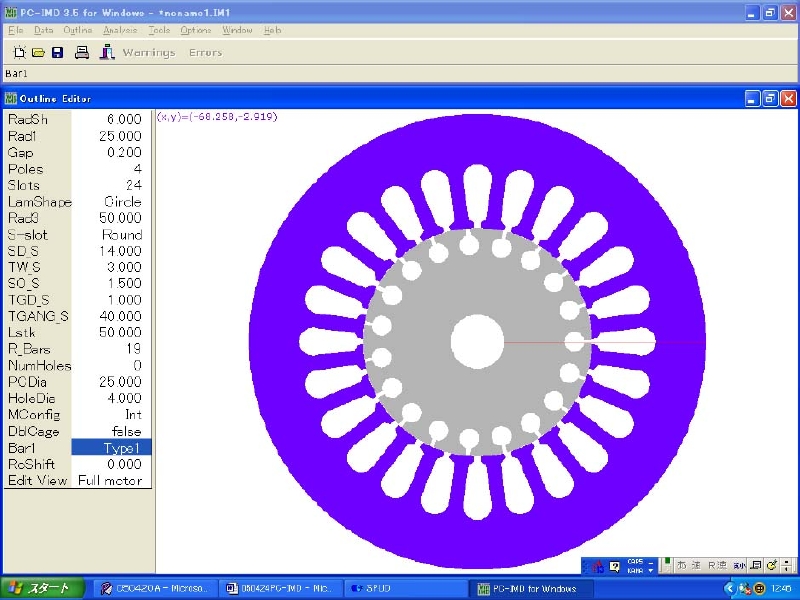Screen dimensions: 800x600
Task: Open the Tools menu
Action: tap(159, 30)
